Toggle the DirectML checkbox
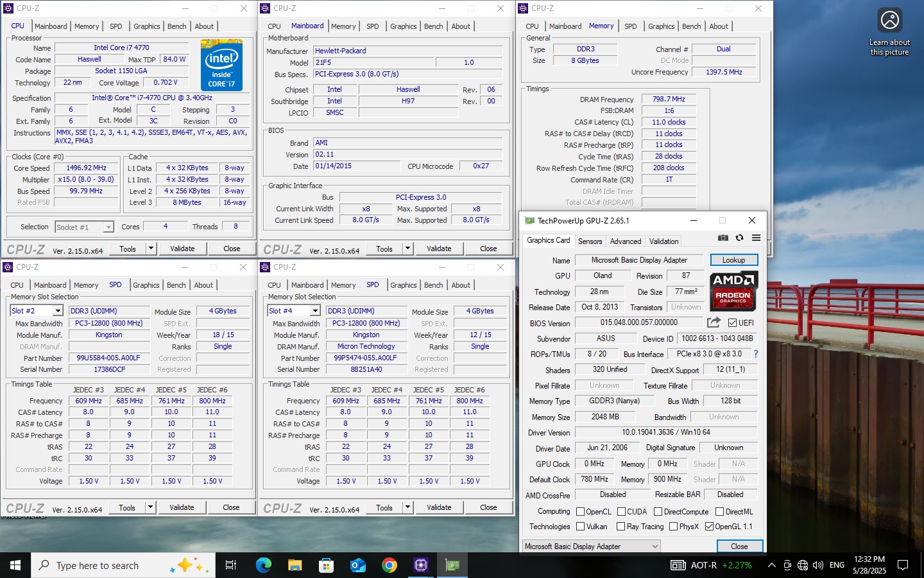Viewport: 924px width, 578px height. pos(719,512)
